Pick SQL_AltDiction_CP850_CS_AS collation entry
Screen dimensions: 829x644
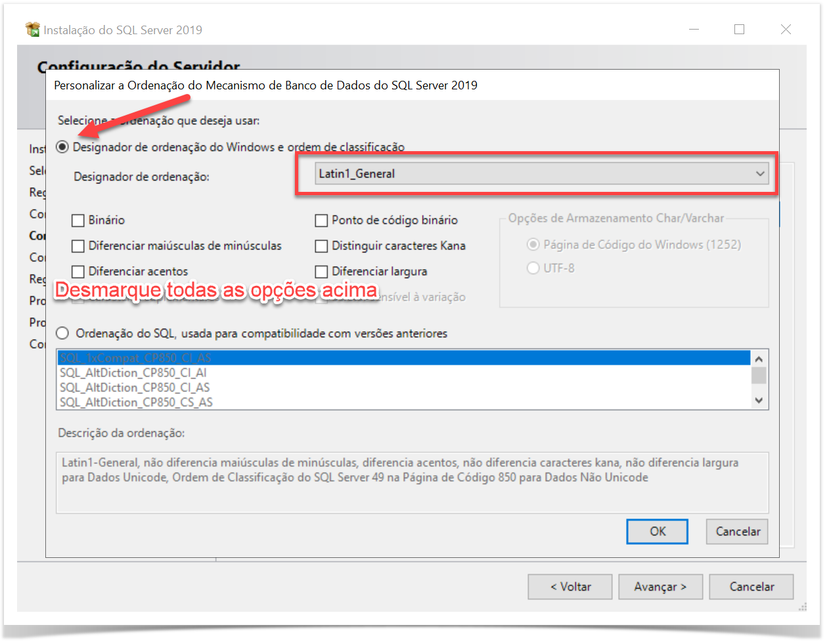pos(136,402)
